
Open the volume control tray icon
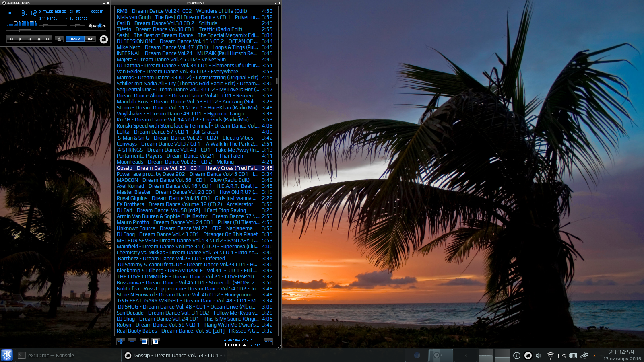pos(538,356)
